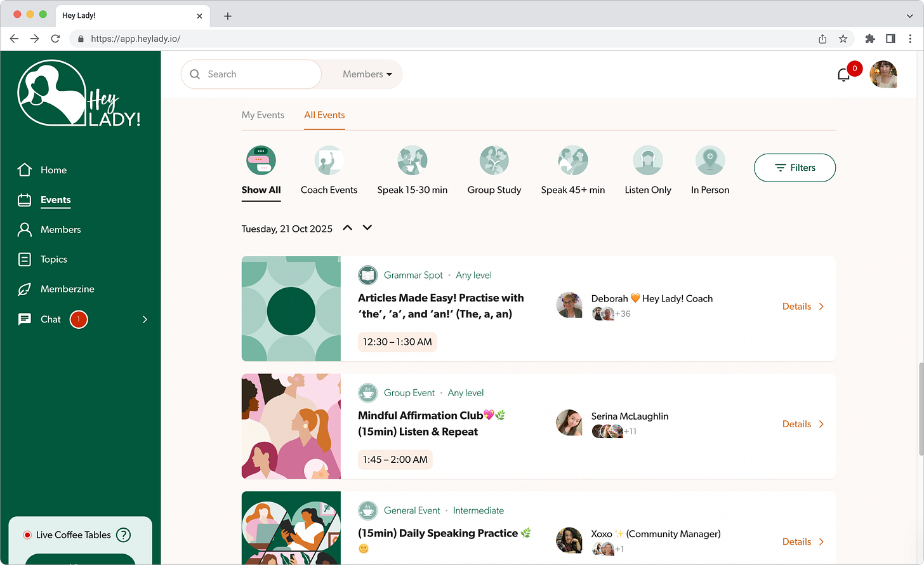Open the Members search scope dropdown
This screenshot has height=565, width=924.
click(x=367, y=74)
